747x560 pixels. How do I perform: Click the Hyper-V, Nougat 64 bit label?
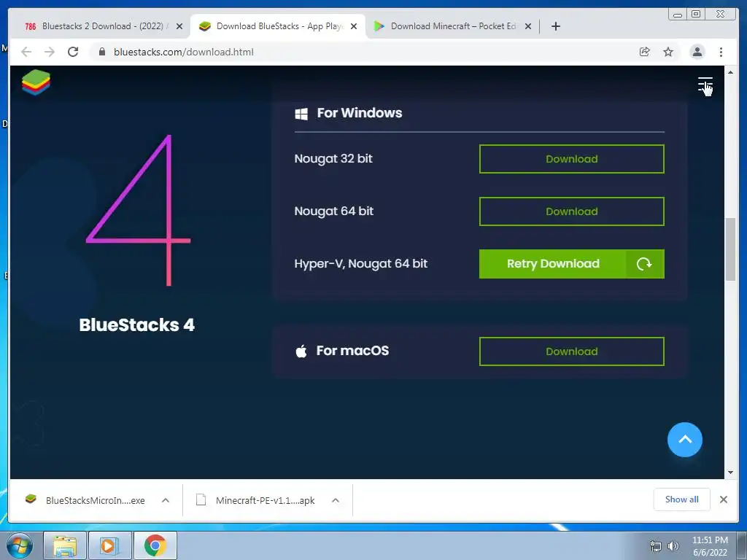coord(360,263)
